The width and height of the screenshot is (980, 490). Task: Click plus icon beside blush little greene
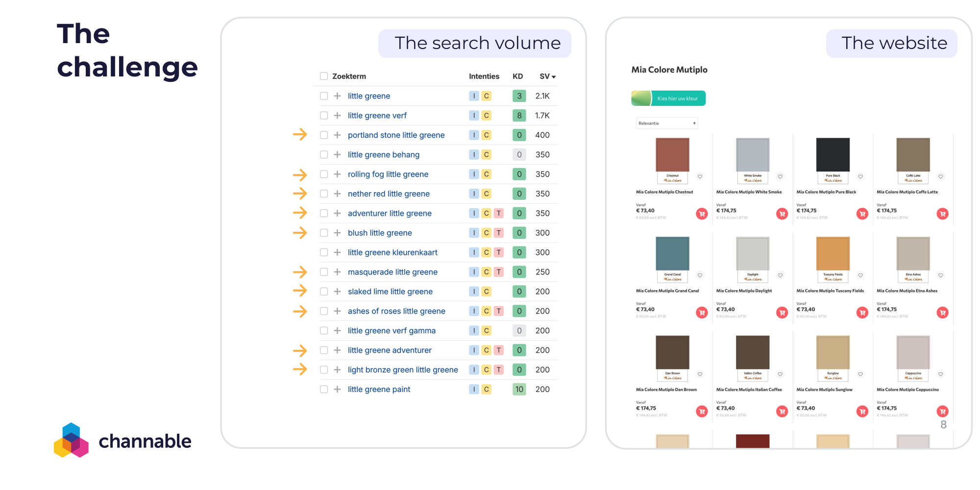coord(337,233)
